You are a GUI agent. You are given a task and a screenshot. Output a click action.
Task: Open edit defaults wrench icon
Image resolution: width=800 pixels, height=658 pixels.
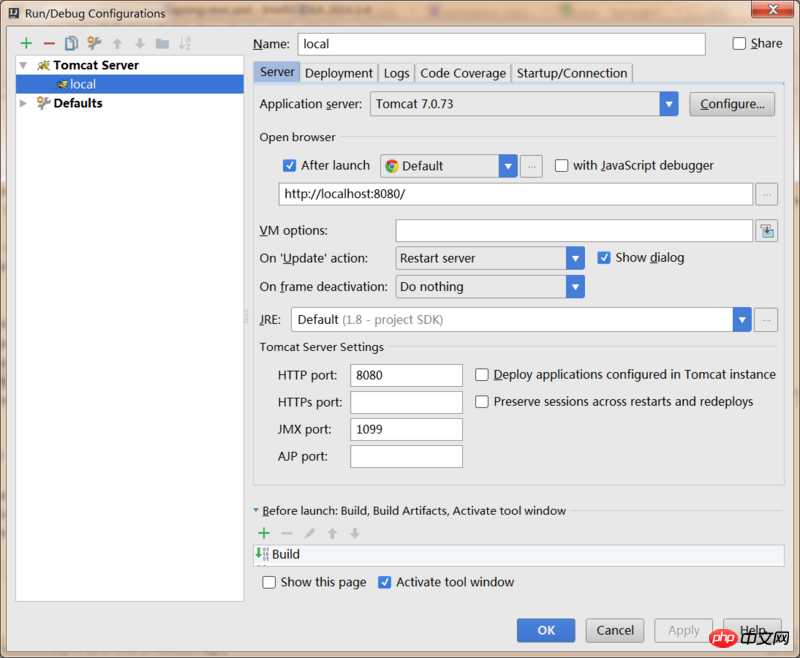(x=94, y=43)
